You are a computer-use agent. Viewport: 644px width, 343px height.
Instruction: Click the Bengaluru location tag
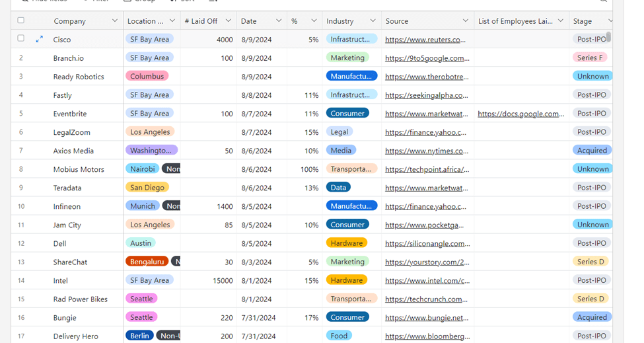pos(147,262)
